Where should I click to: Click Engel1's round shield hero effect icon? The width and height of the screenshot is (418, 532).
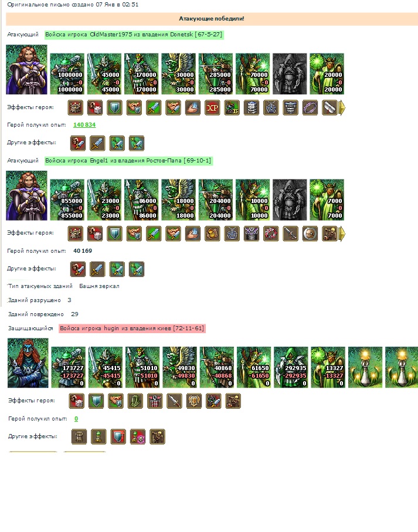click(310, 234)
